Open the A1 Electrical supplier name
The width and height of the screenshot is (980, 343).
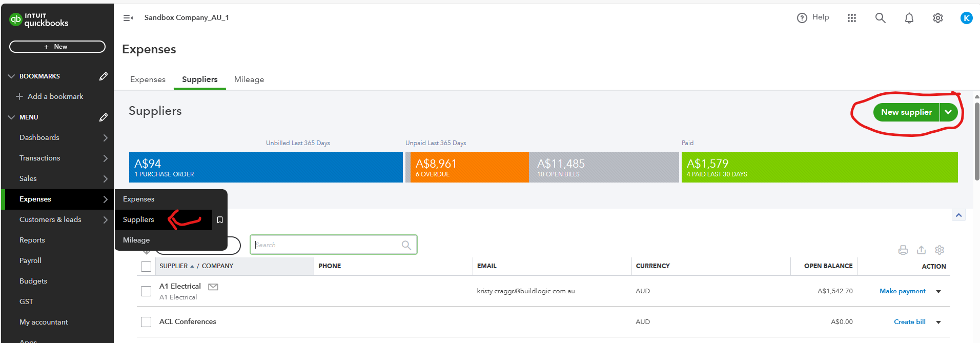click(180, 286)
